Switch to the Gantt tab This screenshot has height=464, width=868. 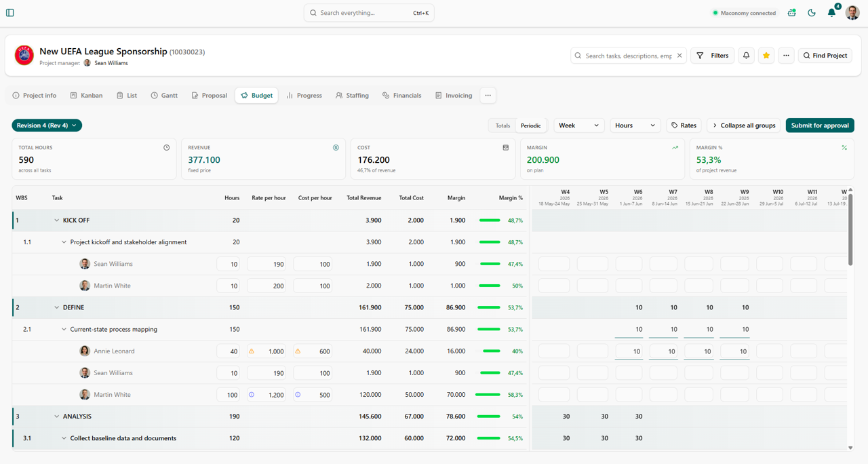(x=164, y=96)
